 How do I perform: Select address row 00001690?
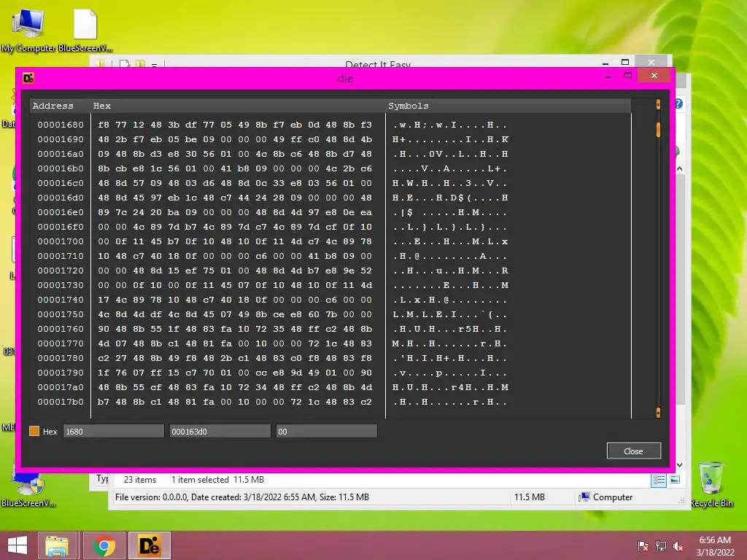click(x=61, y=139)
